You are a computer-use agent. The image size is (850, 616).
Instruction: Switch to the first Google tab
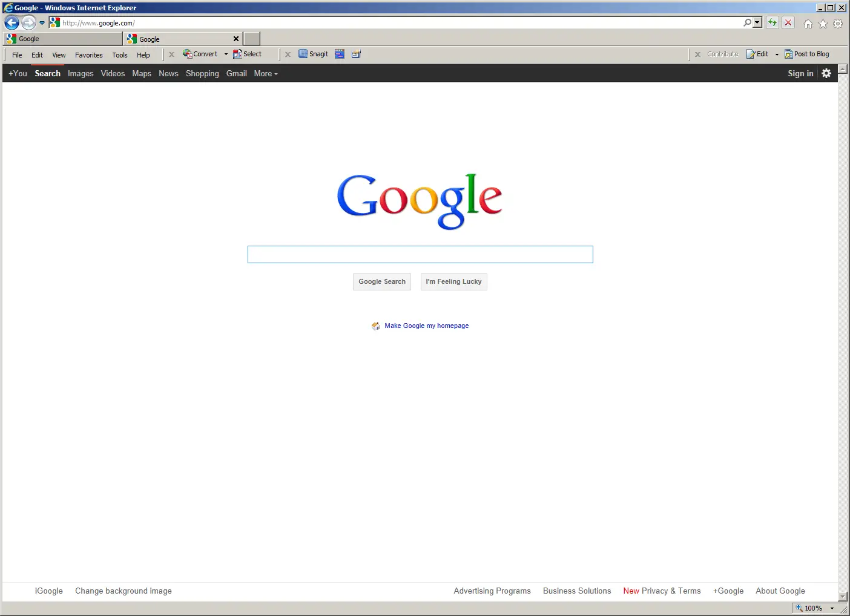click(x=63, y=39)
